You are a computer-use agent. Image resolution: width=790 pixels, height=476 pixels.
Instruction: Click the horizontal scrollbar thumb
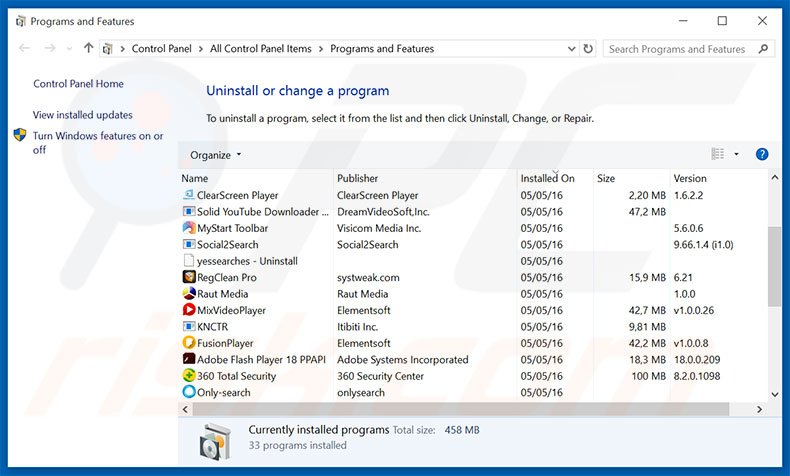pyautogui.click(x=460, y=409)
